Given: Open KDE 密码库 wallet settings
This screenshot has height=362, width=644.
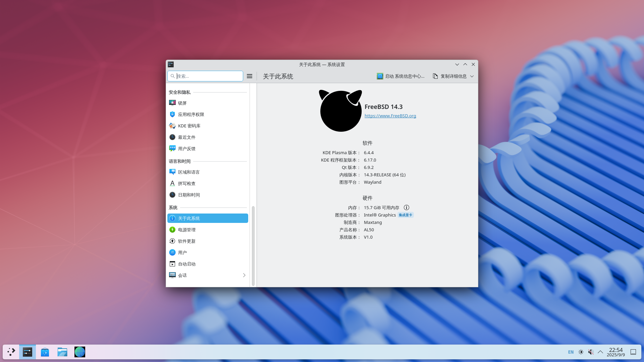Looking at the screenshot, I should tap(208, 126).
